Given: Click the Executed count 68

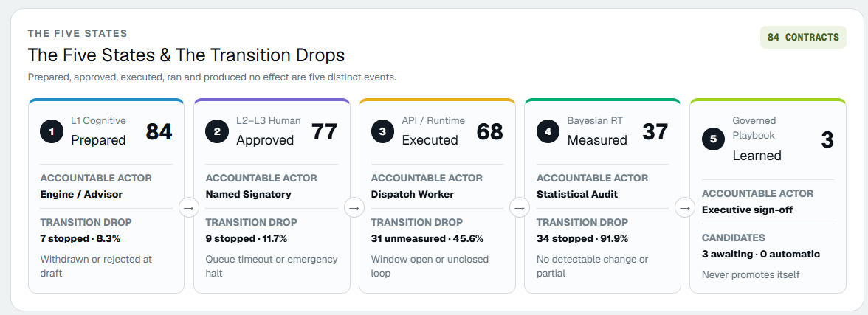Looking at the screenshot, I should tap(490, 132).
